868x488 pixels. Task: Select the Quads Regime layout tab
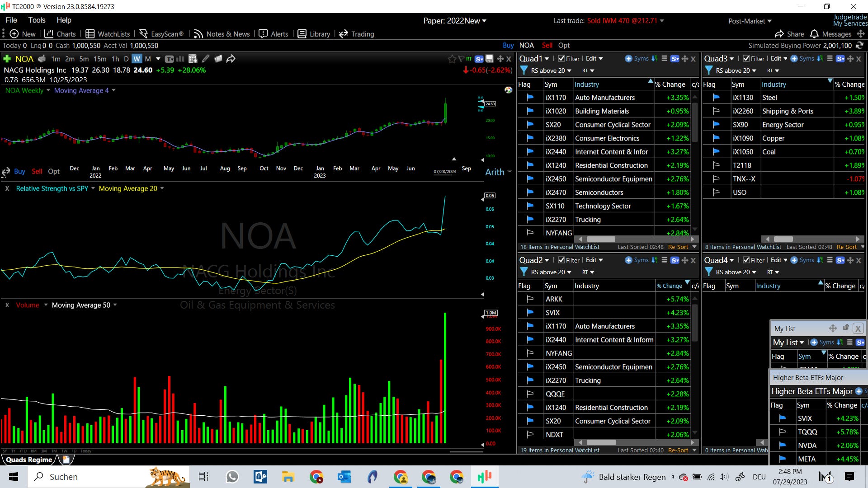tap(29, 460)
